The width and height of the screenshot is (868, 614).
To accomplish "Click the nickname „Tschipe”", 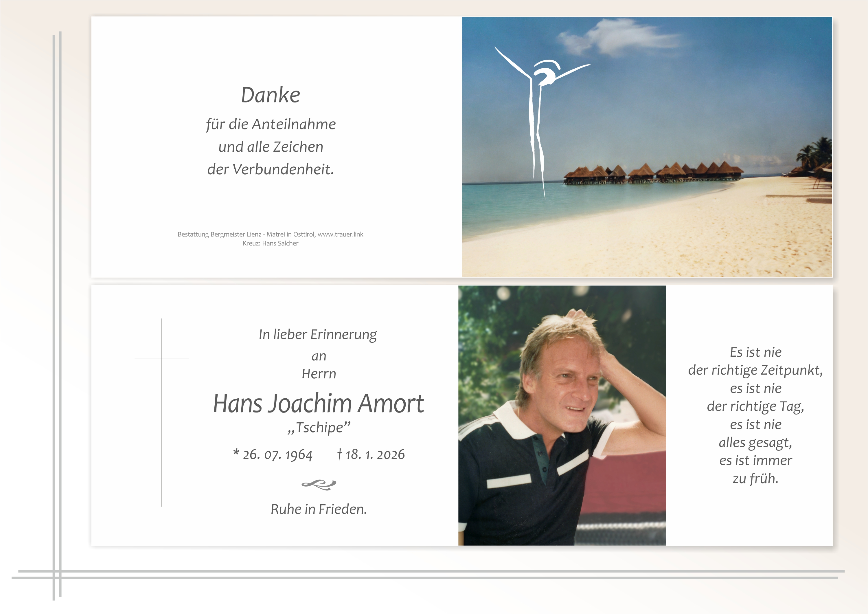I will tap(319, 428).
